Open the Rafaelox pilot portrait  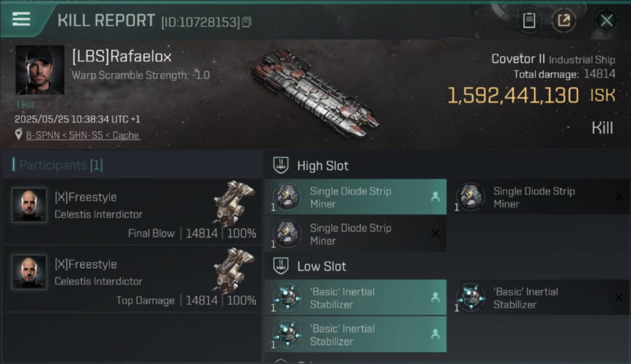pos(40,70)
